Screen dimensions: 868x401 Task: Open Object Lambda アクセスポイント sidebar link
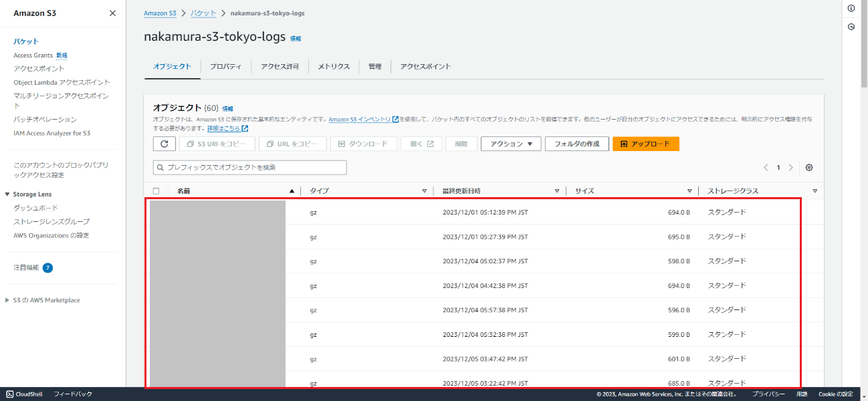[62, 82]
